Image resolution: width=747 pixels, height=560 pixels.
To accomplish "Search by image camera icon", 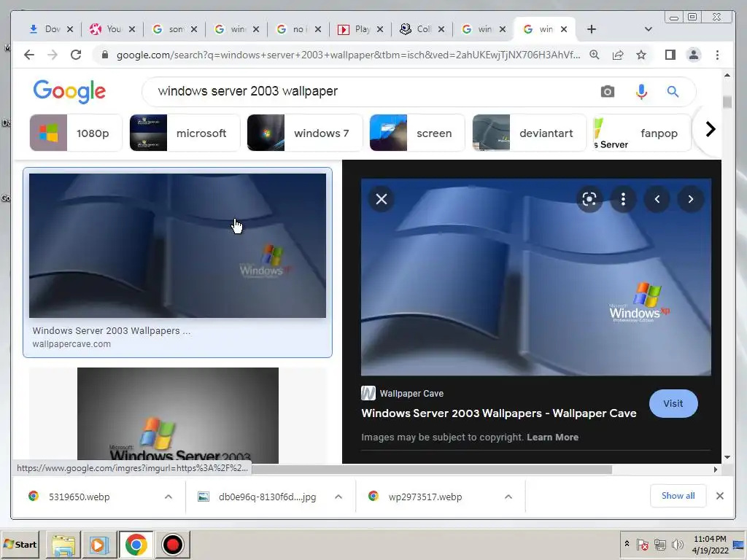I will (608, 91).
